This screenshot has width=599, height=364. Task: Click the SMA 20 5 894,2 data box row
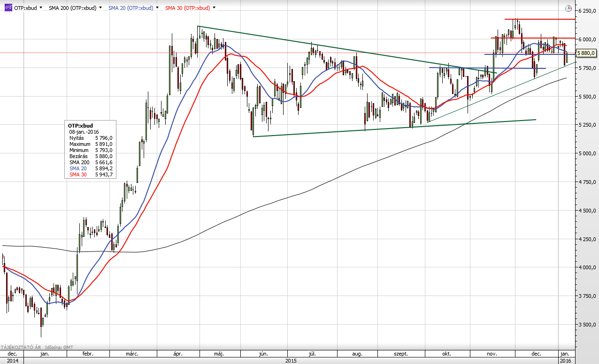90,168
